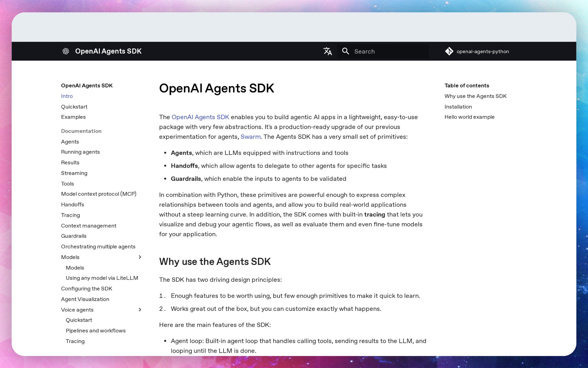Screen dimensions: 588x368
Task: Click the OpenAI logo icon in header
Action: pos(66,51)
